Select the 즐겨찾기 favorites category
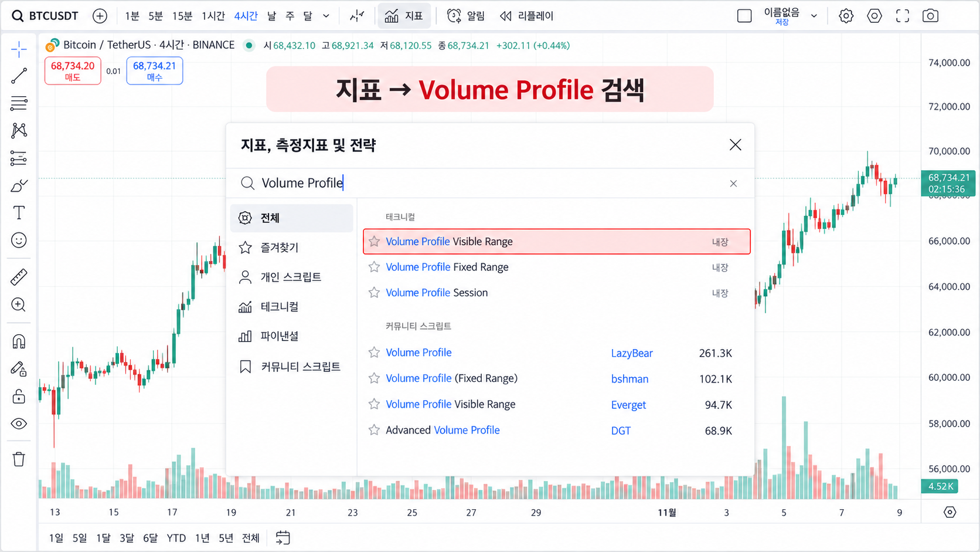 pos(292,248)
